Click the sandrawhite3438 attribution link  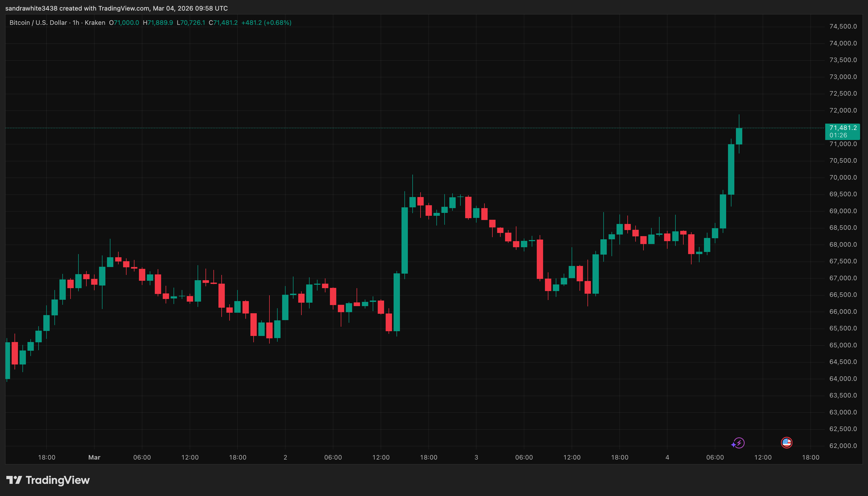click(31, 8)
